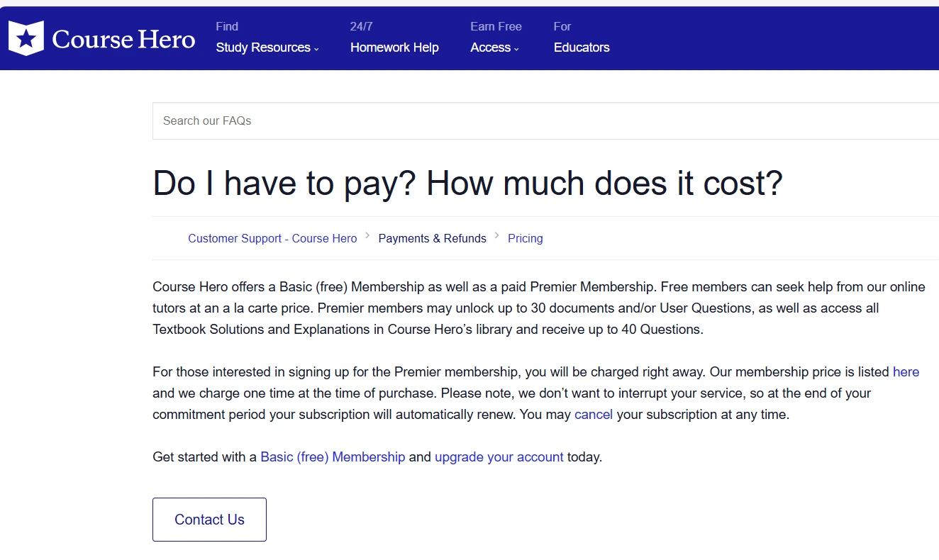
Task: Navigate to the Pricing breadcrumb
Action: [x=525, y=238]
